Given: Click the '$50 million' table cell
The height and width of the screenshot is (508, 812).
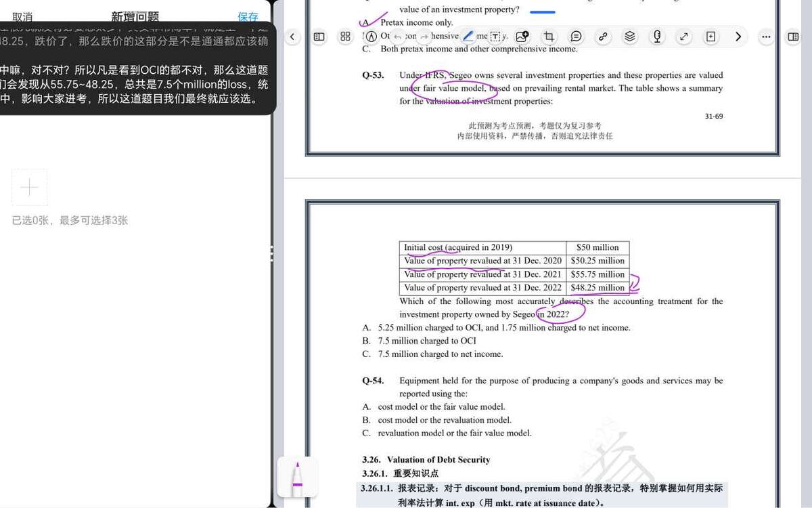Looking at the screenshot, I should pos(597,247).
